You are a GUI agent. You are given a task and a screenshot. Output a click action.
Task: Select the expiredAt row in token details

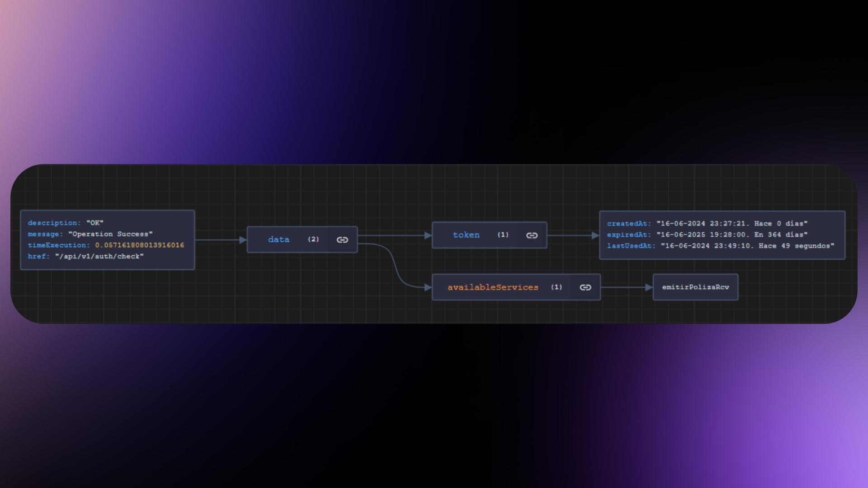tap(707, 235)
